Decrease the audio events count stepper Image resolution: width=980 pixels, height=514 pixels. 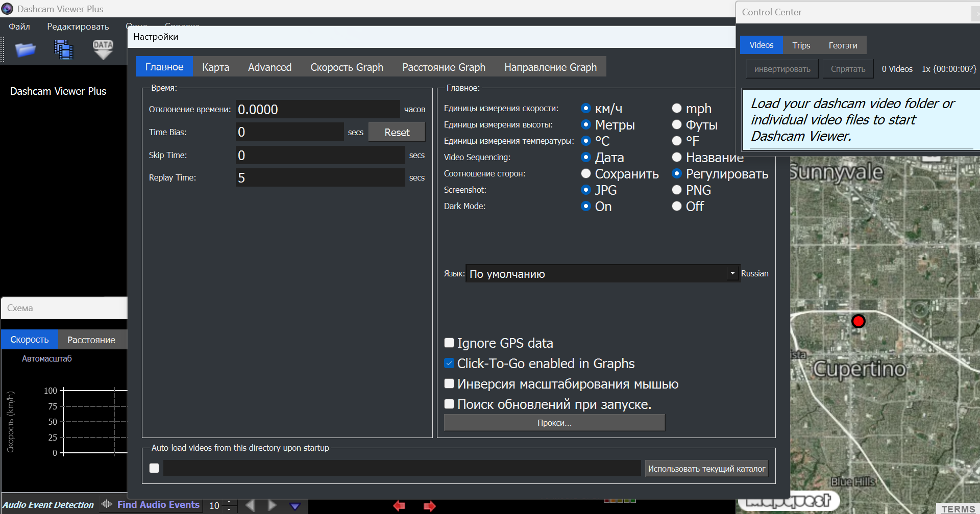coord(229,509)
